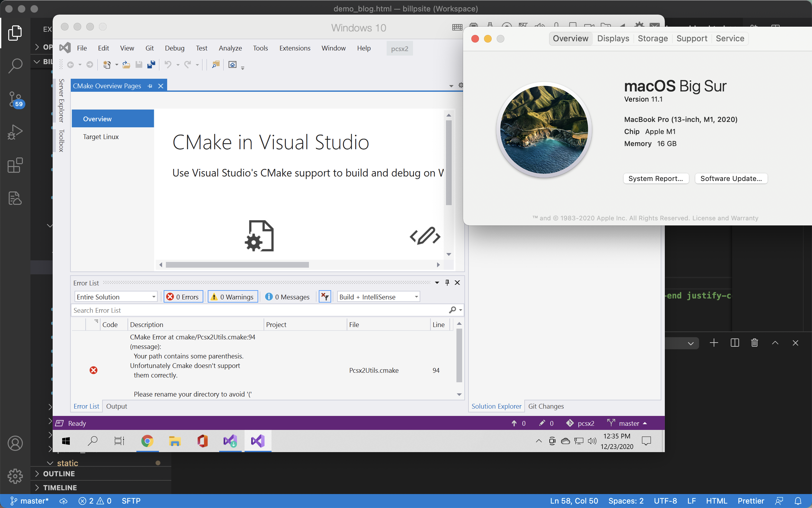Open Run and Debug icon in activity bar
This screenshot has height=508, width=812.
point(15,132)
